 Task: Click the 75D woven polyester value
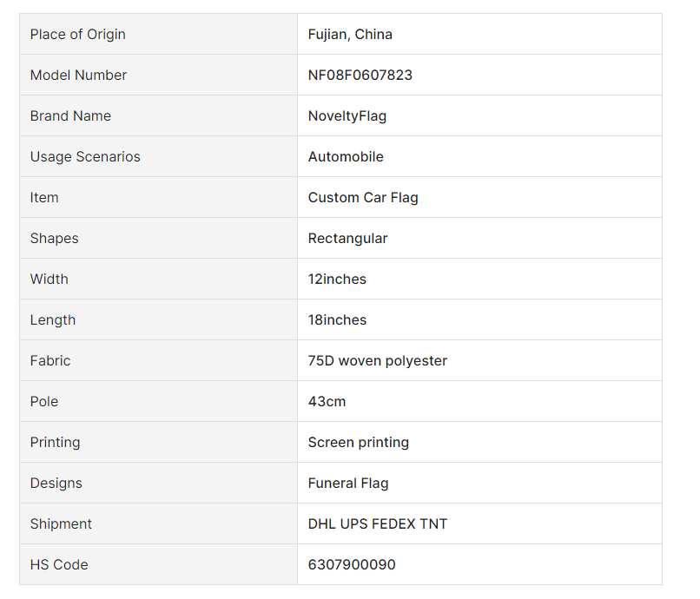pos(378,361)
